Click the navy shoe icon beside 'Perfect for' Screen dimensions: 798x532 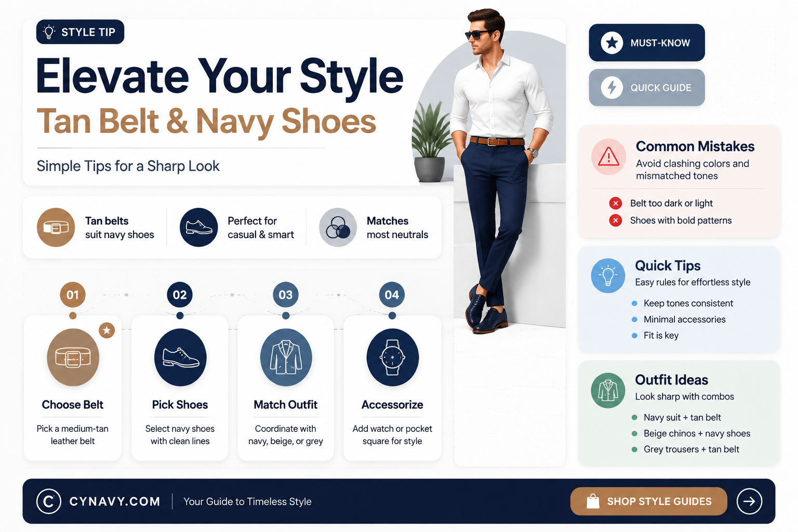[x=198, y=227]
